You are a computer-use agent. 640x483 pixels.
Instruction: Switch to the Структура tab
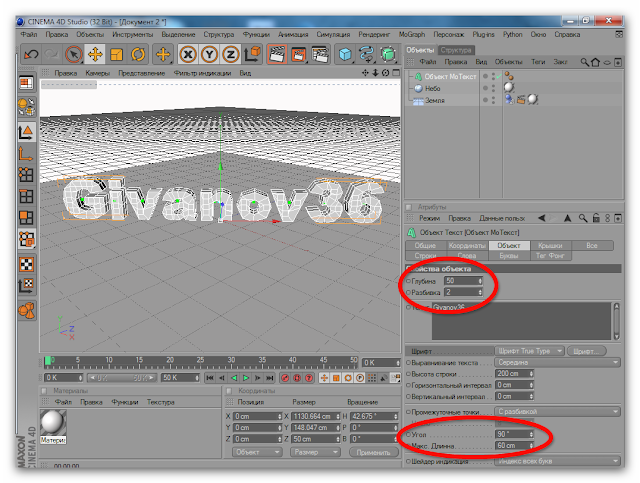(x=456, y=50)
